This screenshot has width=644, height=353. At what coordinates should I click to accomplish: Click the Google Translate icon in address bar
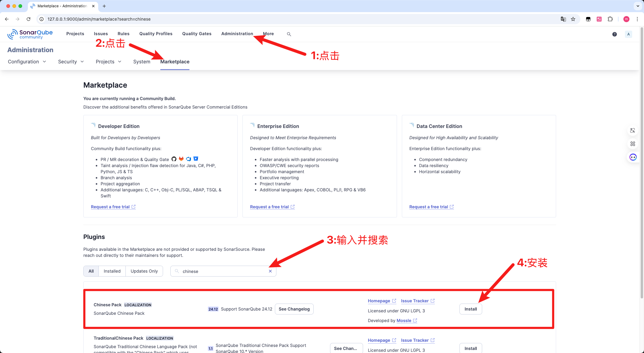pos(563,19)
